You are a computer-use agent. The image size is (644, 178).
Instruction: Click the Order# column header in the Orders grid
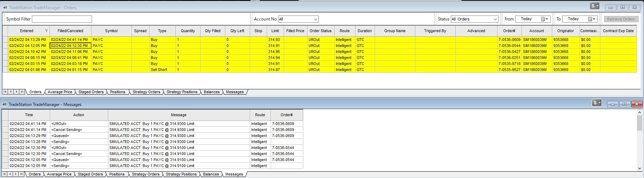tap(509, 31)
